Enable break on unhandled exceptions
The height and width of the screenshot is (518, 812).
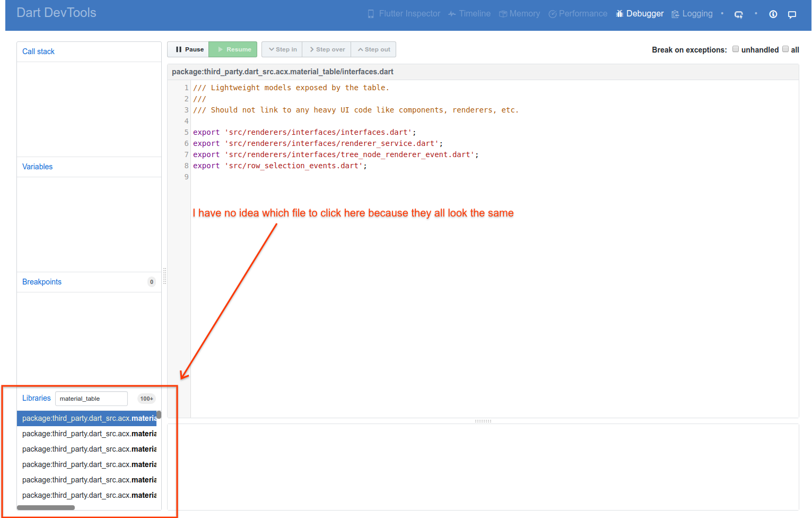point(736,49)
